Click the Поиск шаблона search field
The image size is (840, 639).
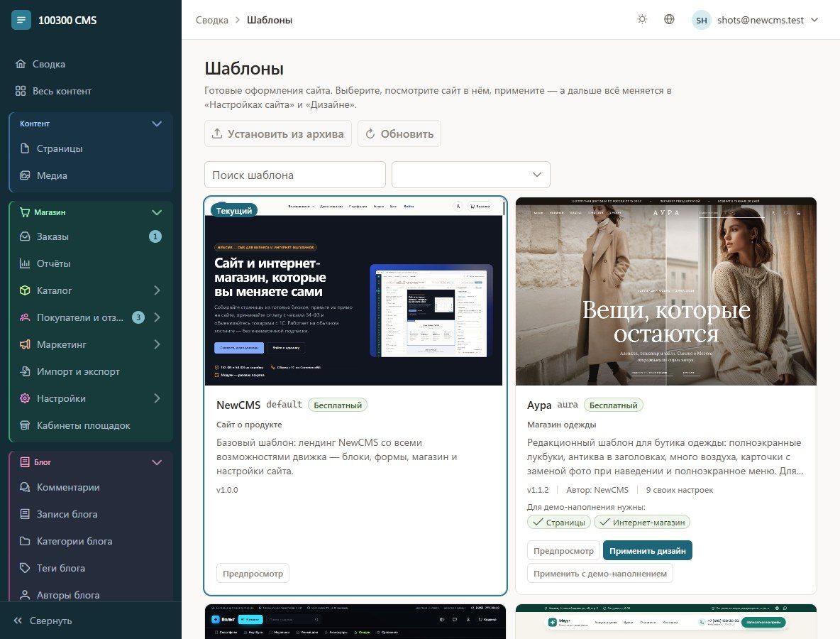294,175
